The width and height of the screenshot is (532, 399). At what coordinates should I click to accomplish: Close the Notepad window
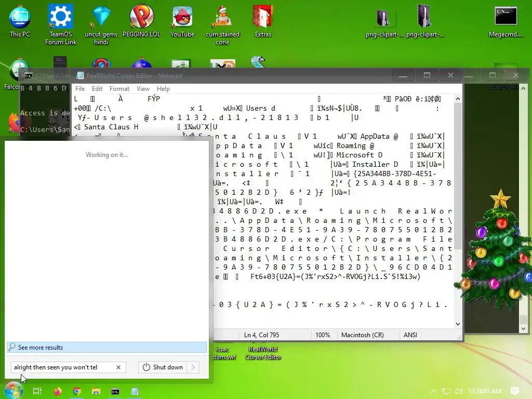[x=450, y=75]
